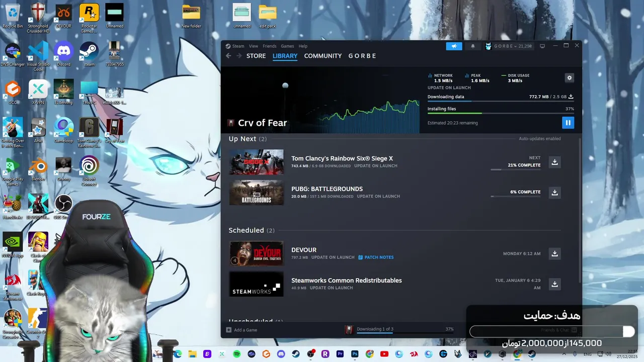Open the Friends menu
The height and width of the screenshot is (362, 644).
[x=270, y=46]
